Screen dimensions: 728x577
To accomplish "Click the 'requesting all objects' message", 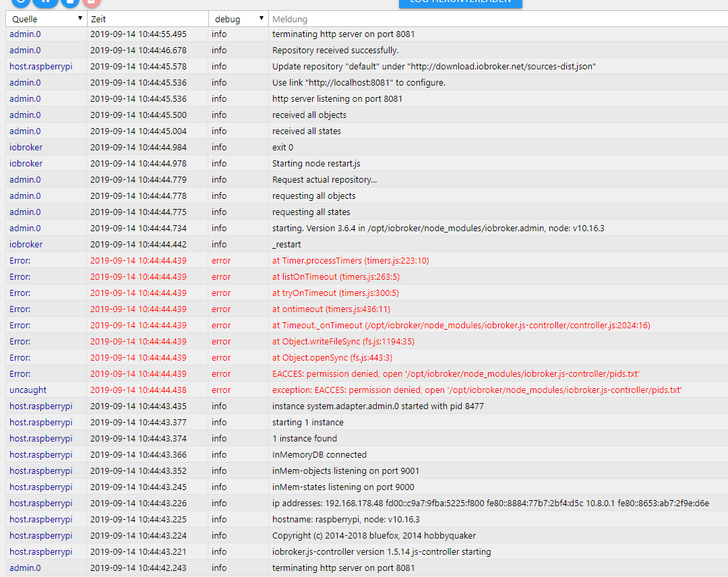I will pyautogui.click(x=314, y=196).
